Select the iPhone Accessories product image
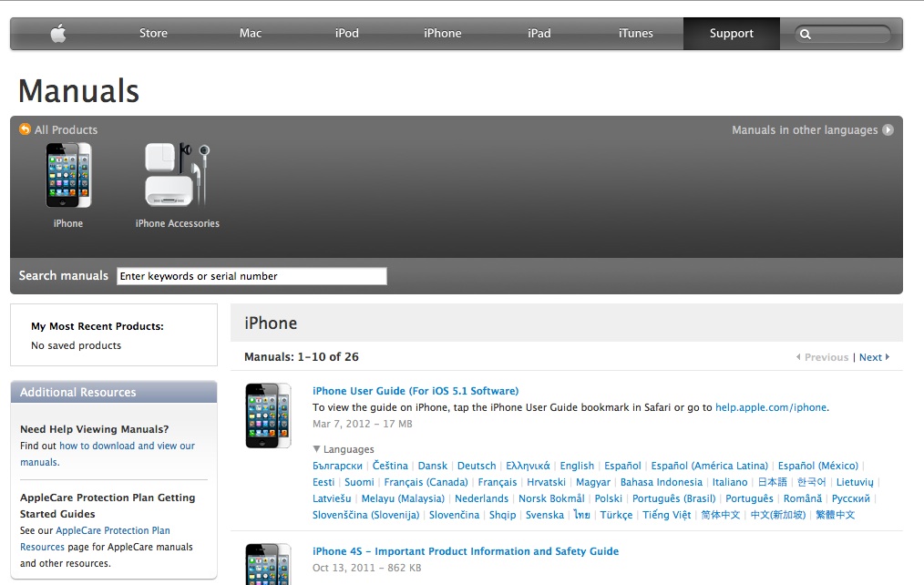 point(178,175)
